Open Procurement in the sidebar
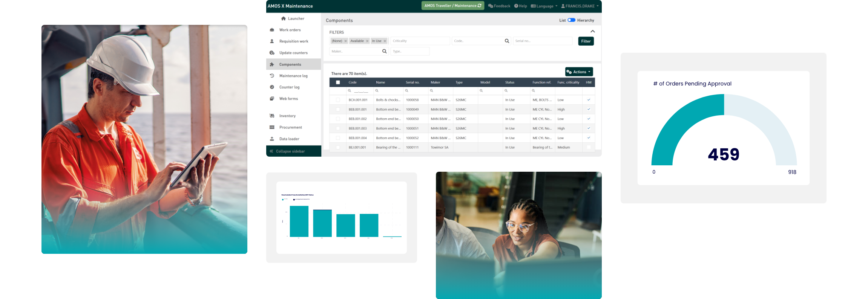The width and height of the screenshot is (868, 299). (x=290, y=127)
